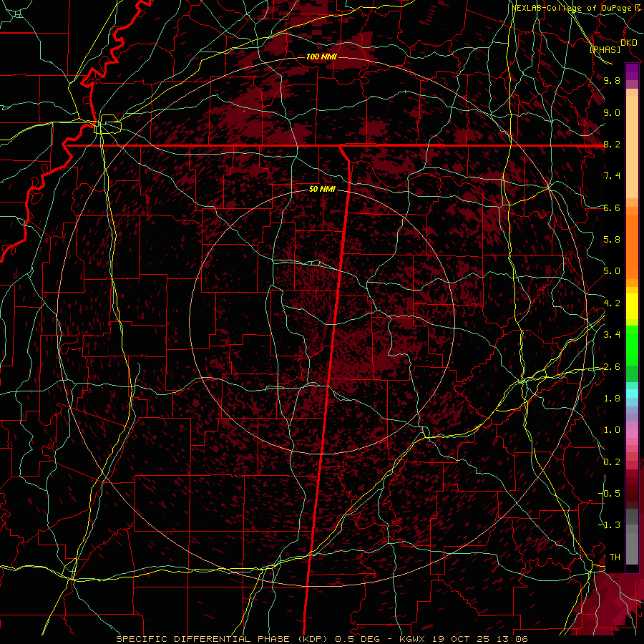Image resolution: width=644 pixels, height=644 pixels.
Task: Pick the purple swatch atop the color scale
Action: tap(632, 72)
